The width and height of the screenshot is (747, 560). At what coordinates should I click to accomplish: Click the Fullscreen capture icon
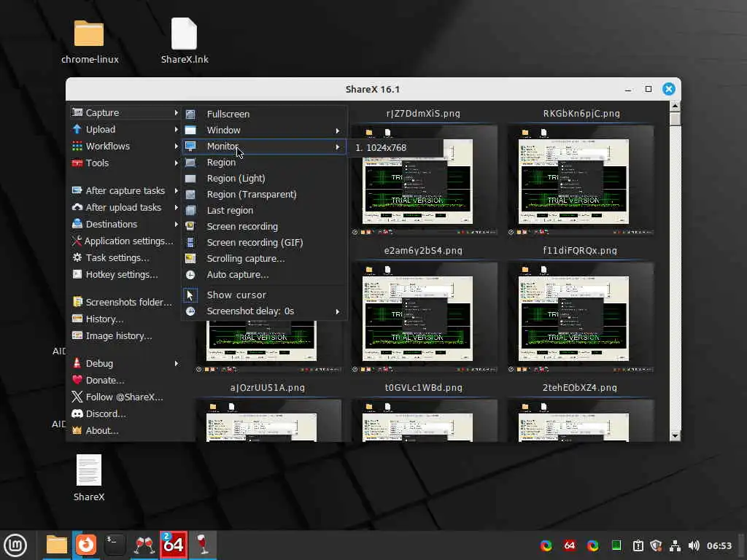[190, 114]
